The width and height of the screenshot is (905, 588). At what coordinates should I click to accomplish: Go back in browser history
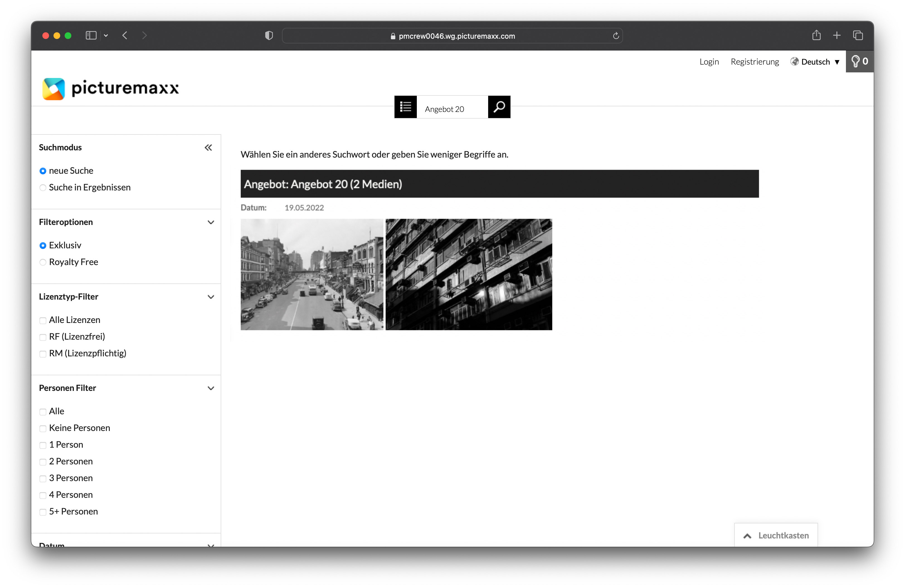[125, 35]
